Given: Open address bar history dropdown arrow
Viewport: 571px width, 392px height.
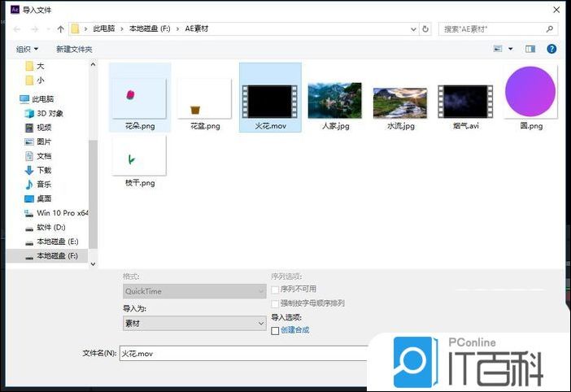Looking at the screenshot, I should click(411, 29).
